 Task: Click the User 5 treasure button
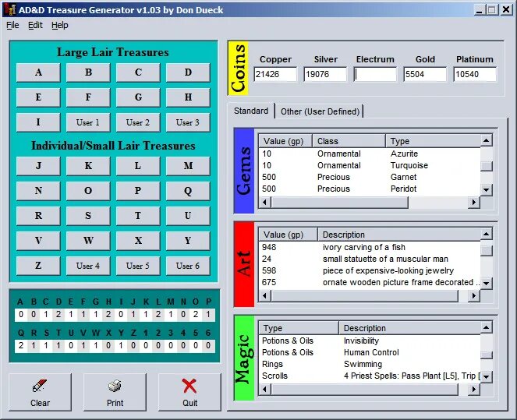pyautogui.click(x=138, y=266)
